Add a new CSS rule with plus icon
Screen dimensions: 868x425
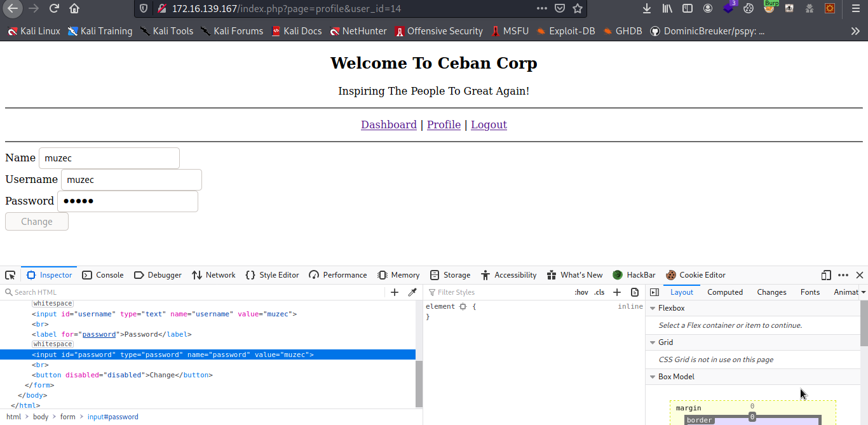tap(616, 292)
